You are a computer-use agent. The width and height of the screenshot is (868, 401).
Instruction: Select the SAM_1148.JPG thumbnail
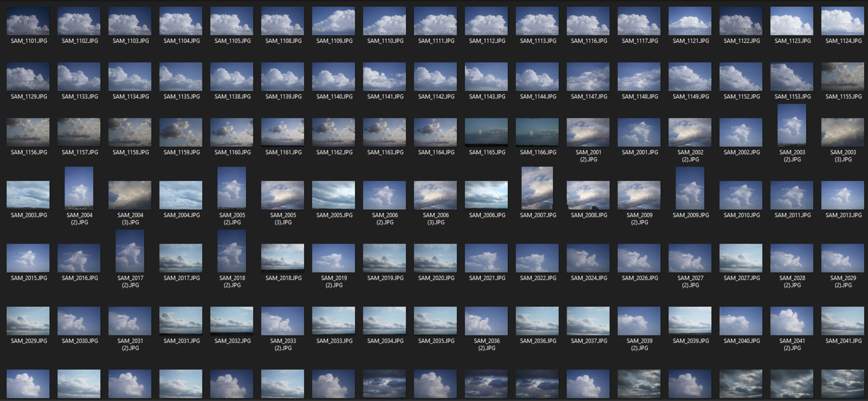(639, 77)
